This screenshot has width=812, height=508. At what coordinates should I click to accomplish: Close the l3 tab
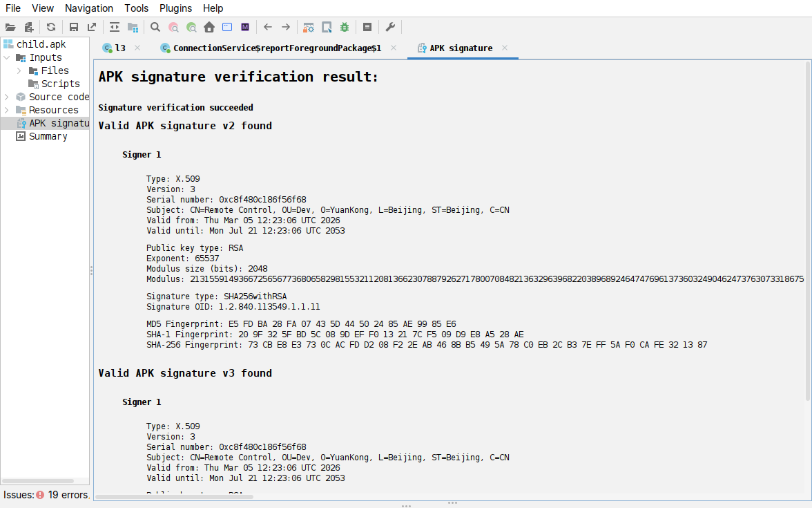click(x=137, y=48)
